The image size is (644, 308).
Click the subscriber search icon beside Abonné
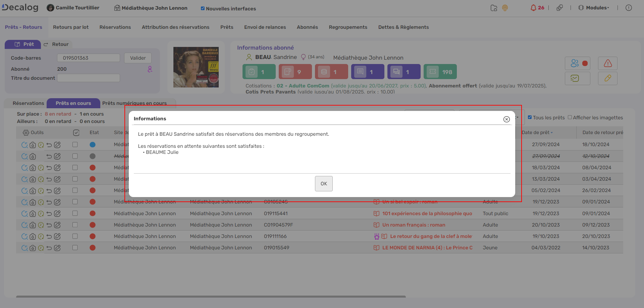coord(150,69)
